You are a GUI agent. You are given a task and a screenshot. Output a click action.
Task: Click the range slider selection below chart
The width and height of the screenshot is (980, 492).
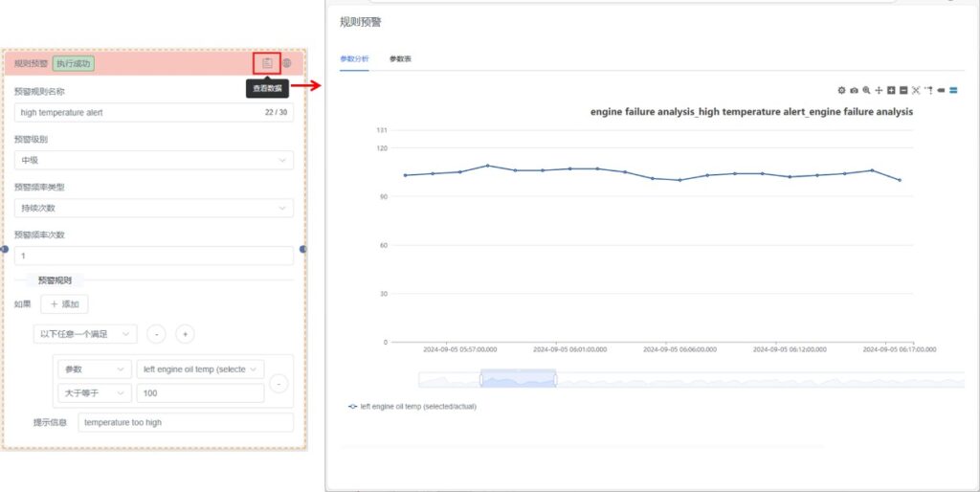[518, 379]
